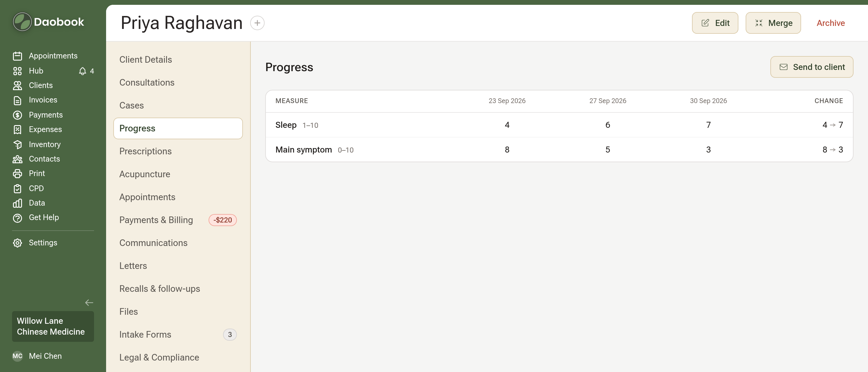Screen dimensions: 868x372
Task: Click the Inventory box icon
Action: tap(17, 145)
